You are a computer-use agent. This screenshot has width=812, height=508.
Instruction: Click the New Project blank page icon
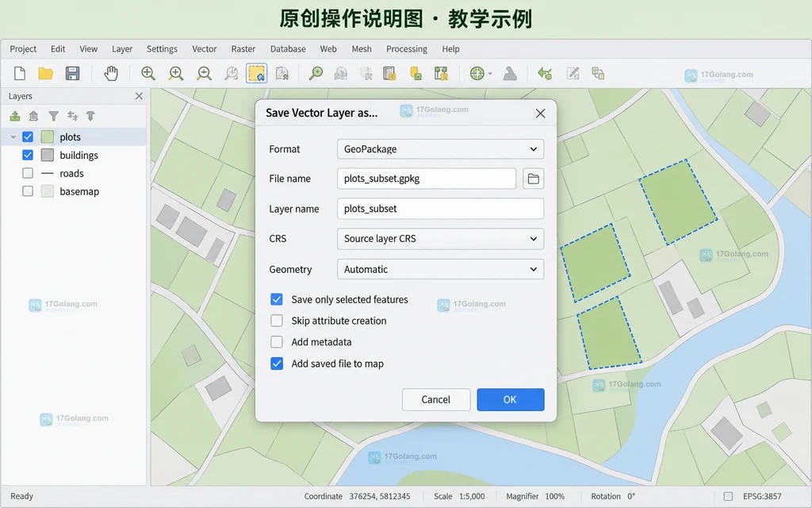point(20,74)
